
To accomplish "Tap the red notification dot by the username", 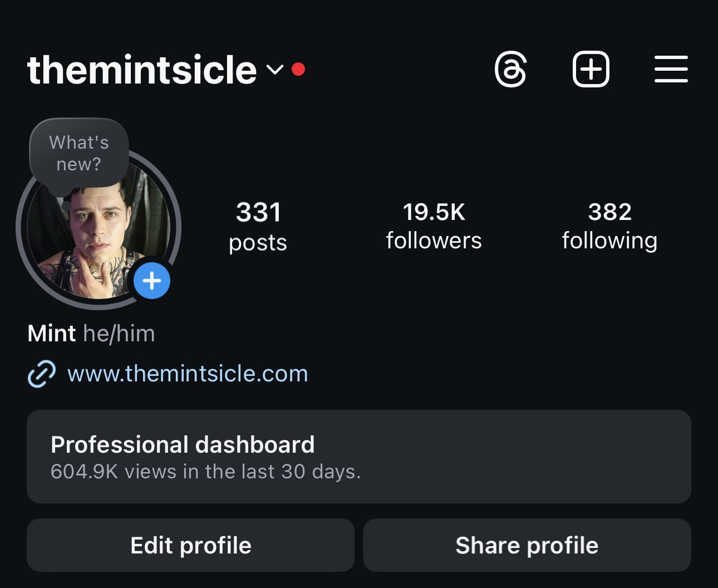I will (298, 69).
